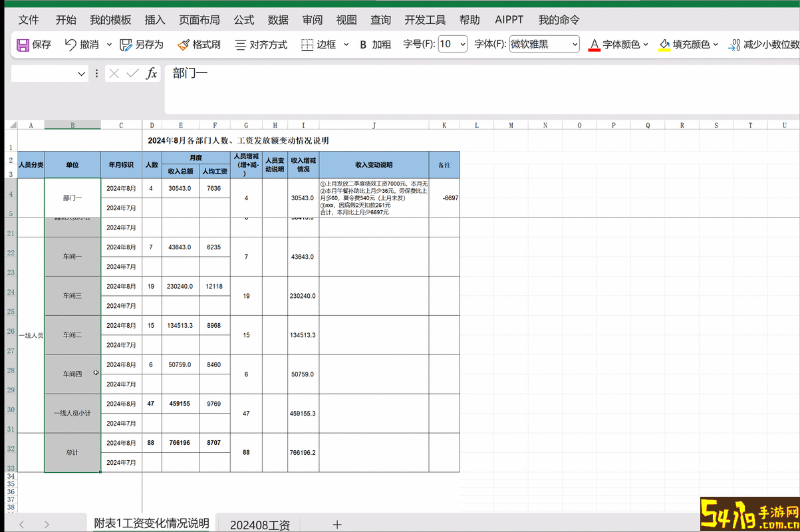Switch to sheet 附表1工资变化情况说明
Screen dimensions: 800x532
pos(152,523)
